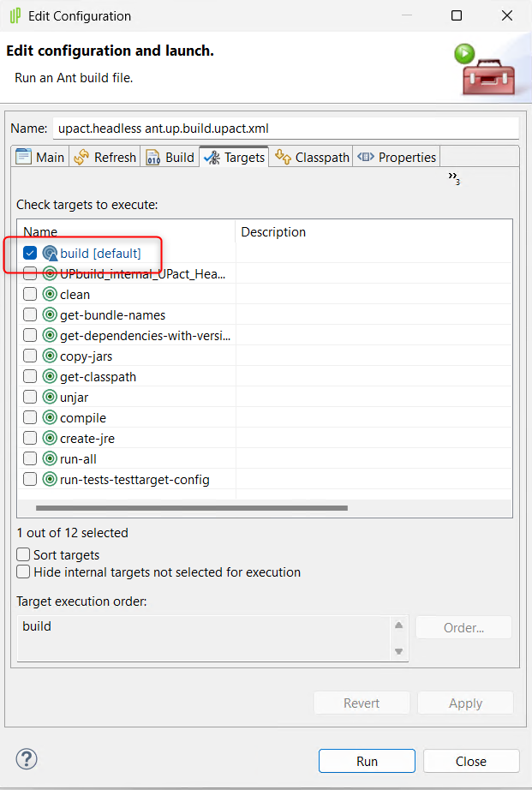This screenshot has width=532, height=790.
Task: Click the execution order scroll down arrow
Action: (x=398, y=652)
